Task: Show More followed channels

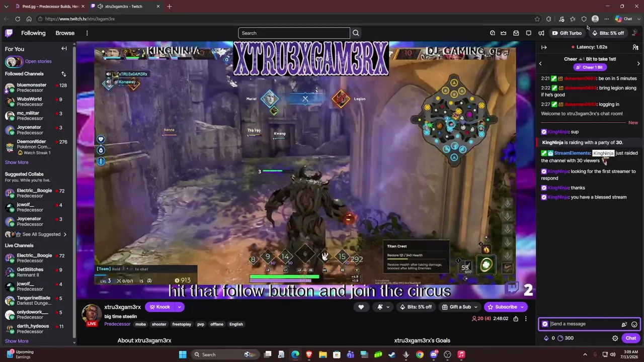Action: [x=17, y=162]
